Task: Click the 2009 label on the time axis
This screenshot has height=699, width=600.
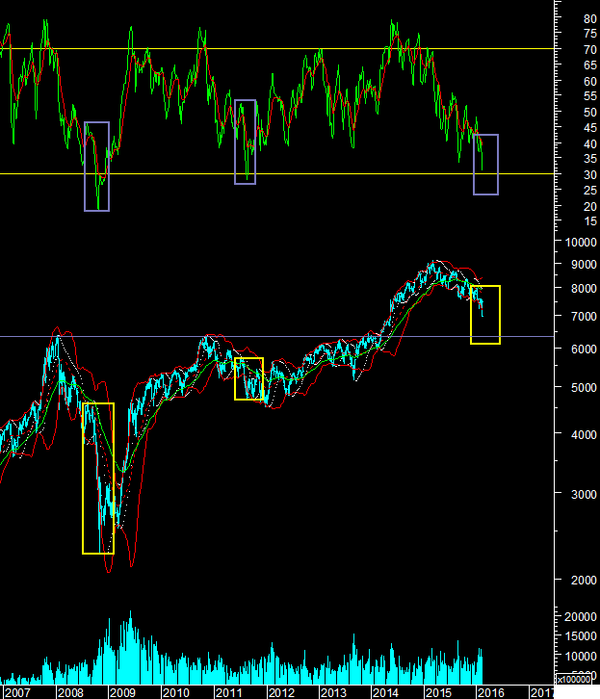Action: click(121, 692)
